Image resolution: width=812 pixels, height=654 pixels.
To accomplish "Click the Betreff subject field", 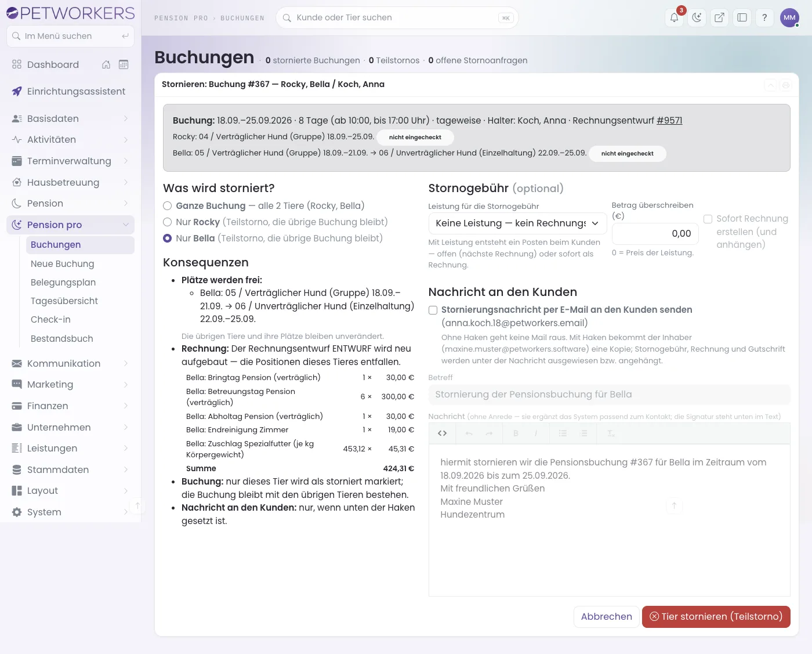I will (x=609, y=395).
